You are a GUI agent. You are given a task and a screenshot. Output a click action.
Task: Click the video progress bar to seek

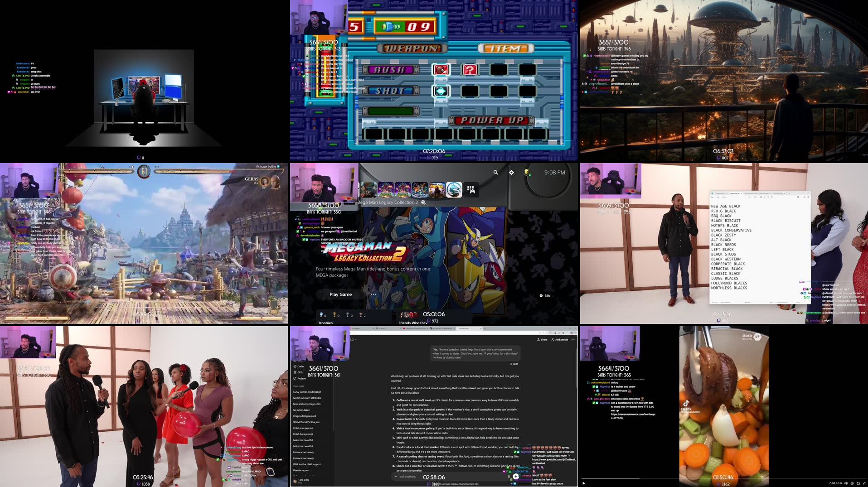tap(680, 478)
